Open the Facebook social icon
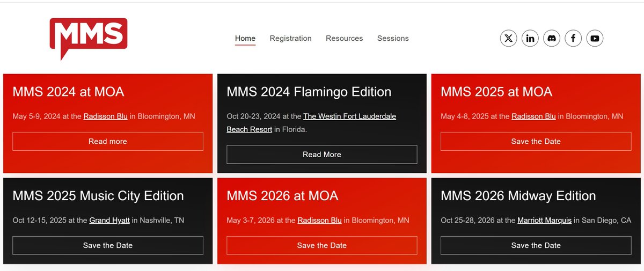This screenshot has width=644, height=271. (x=573, y=38)
